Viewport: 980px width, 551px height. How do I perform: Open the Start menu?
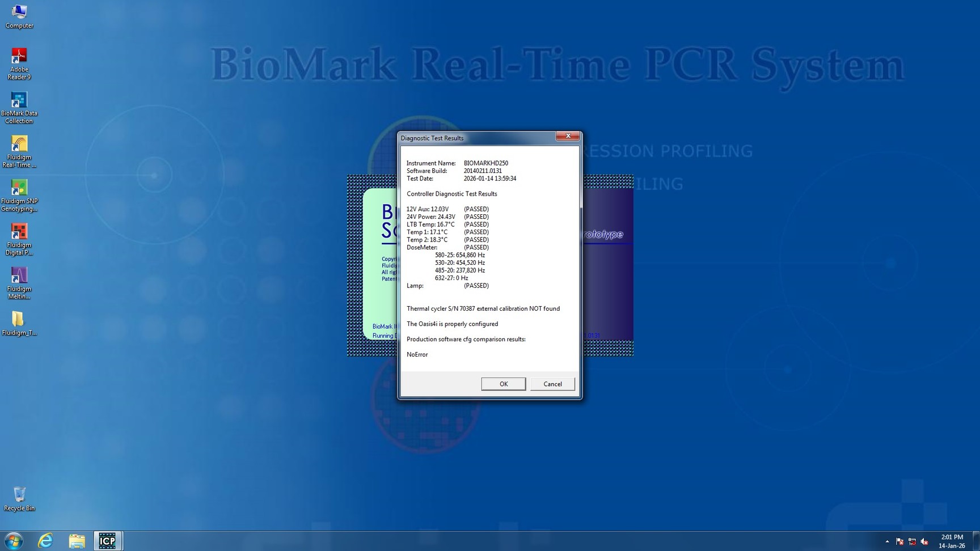(12, 540)
